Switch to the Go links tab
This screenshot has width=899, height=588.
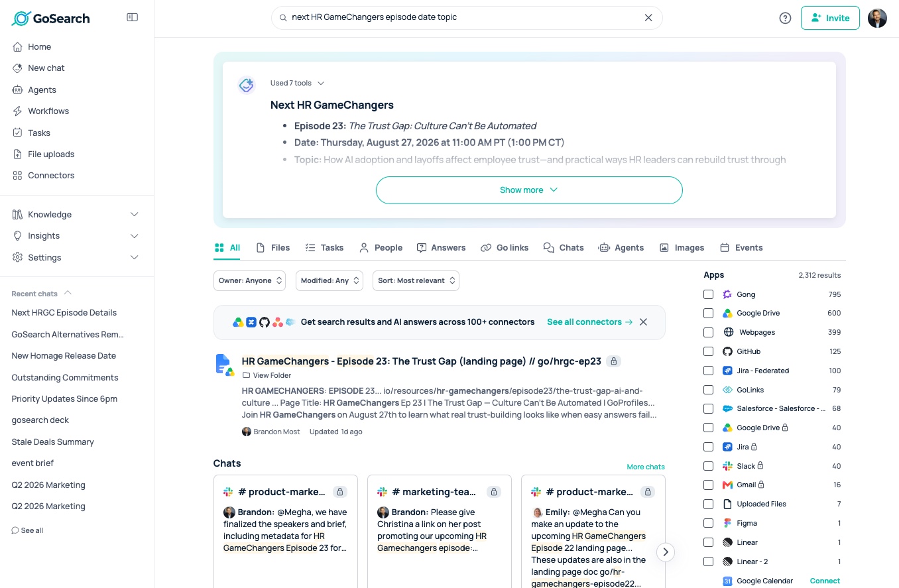pyautogui.click(x=505, y=248)
